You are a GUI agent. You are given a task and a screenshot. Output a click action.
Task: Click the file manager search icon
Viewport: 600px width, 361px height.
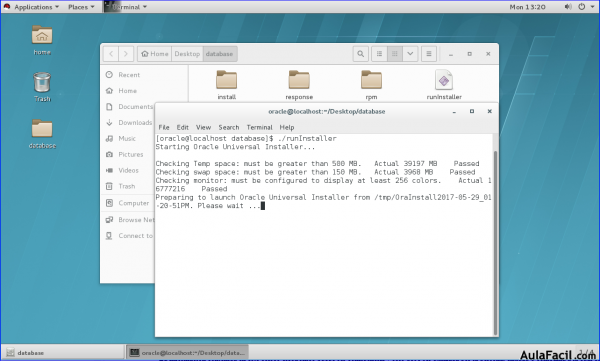pyautogui.click(x=360, y=54)
